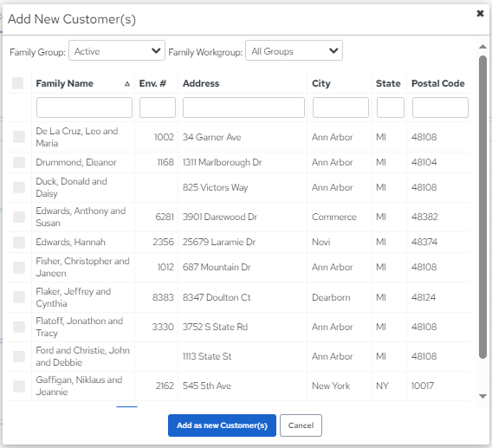The width and height of the screenshot is (492, 448).
Task: Click the Address filter input box
Action: click(243, 107)
